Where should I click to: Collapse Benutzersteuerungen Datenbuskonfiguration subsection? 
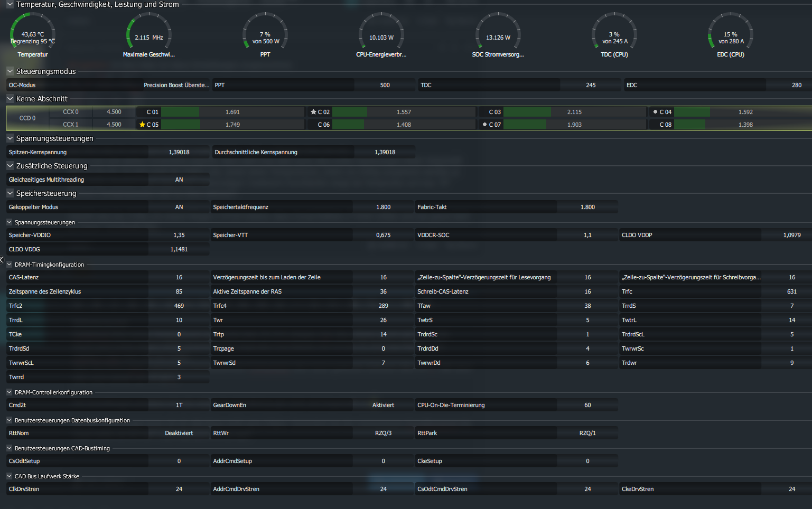(x=10, y=420)
